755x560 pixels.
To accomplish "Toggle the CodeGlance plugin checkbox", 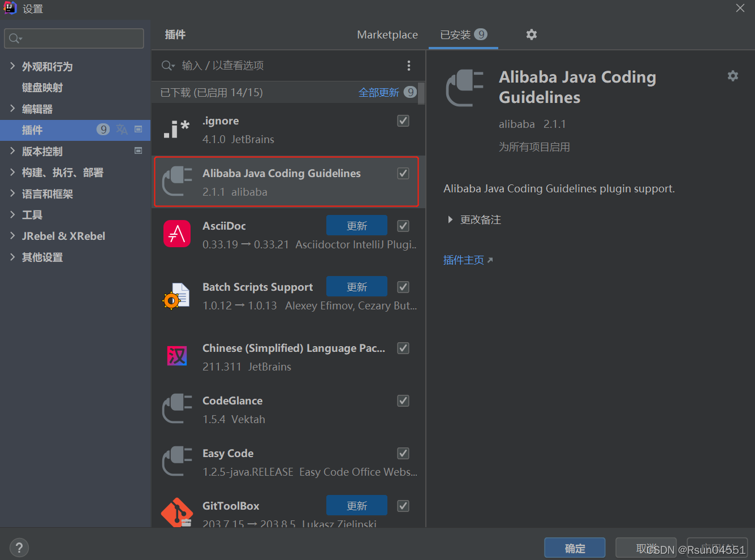I will coord(403,400).
